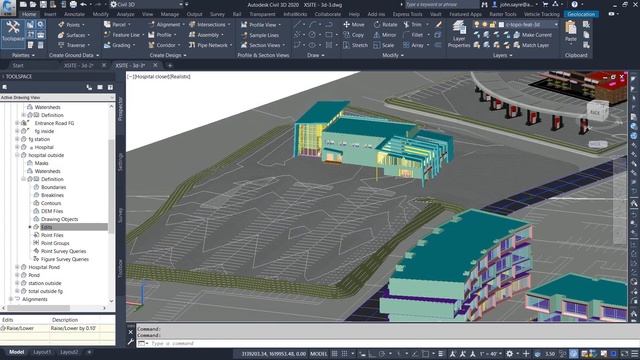
Task: Click the Match Layer button
Action: [531, 45]
